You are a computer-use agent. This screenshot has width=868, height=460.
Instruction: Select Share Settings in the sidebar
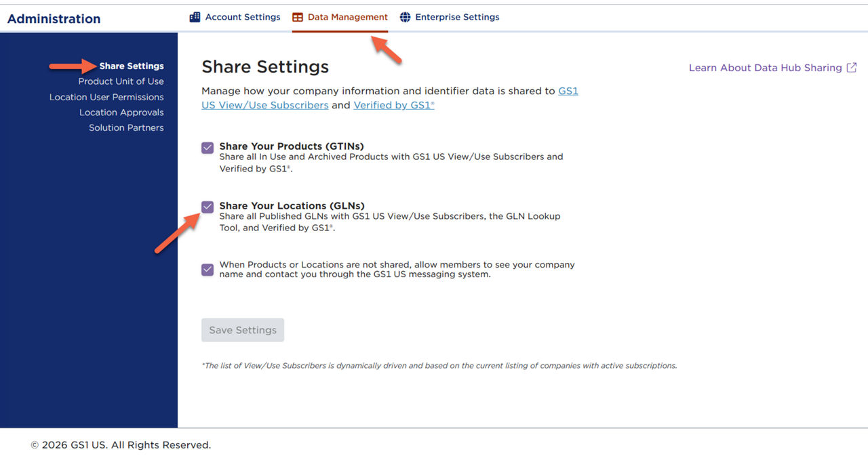coord(132,66)
